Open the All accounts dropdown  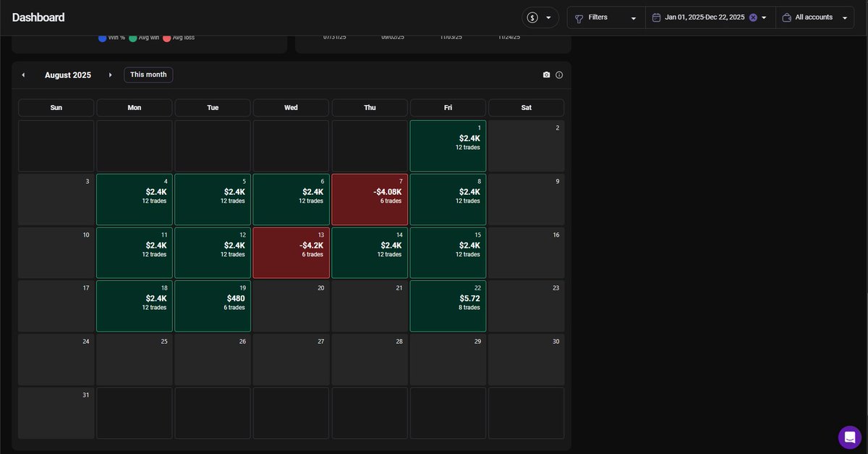(814, 17)
